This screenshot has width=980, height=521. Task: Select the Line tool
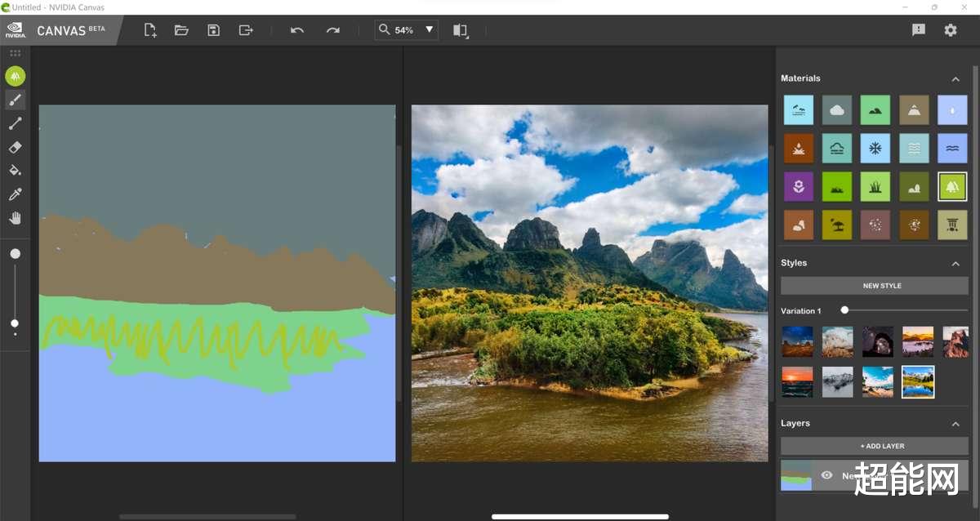point(15,123)
